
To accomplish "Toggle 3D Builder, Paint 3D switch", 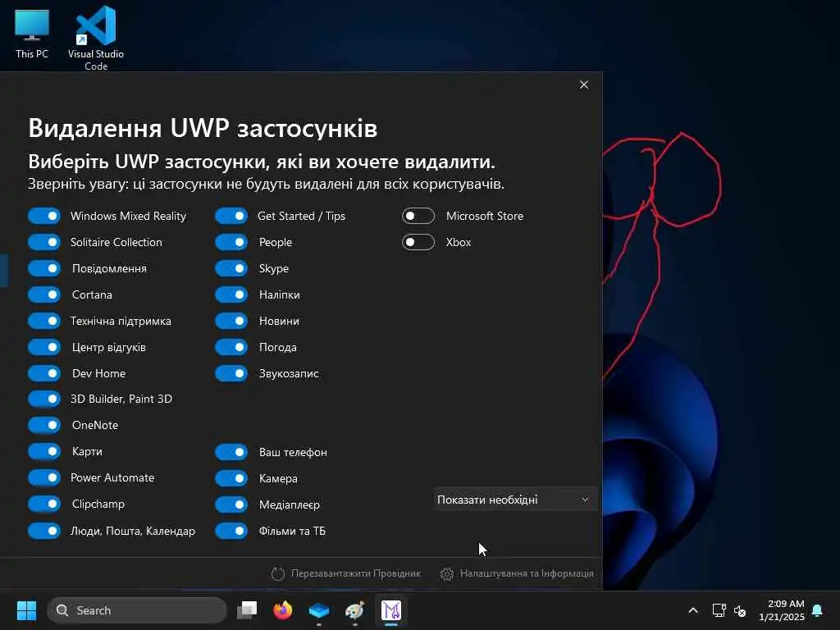I will coord(44,399).
